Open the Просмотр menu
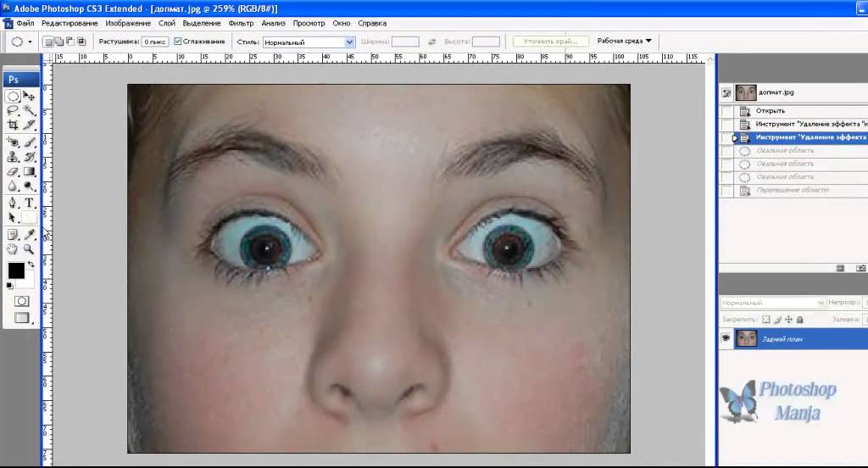The image size is (868, 468). point(309,23)
